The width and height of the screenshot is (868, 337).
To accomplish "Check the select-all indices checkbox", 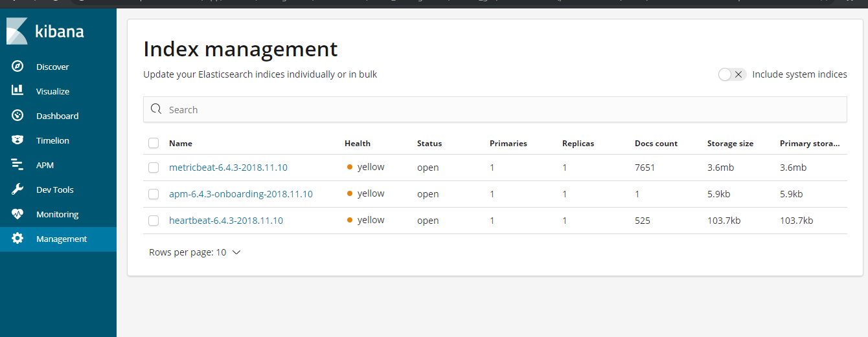I will coord(154,143).
